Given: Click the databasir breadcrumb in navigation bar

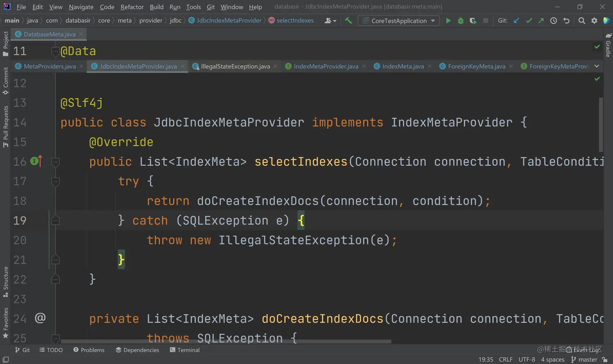Looking at the screenshot, I should 78,21.
